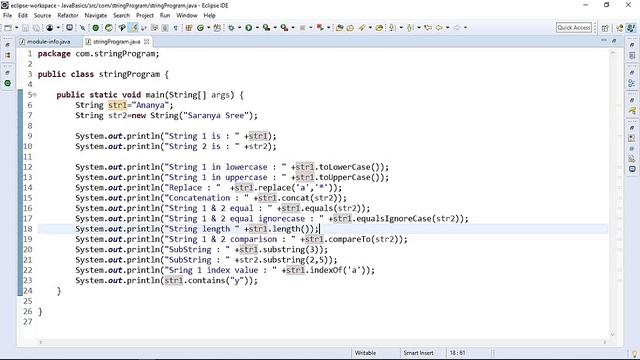
Task: Click the Coverage run icon
Action: click(x=267, y=28)
